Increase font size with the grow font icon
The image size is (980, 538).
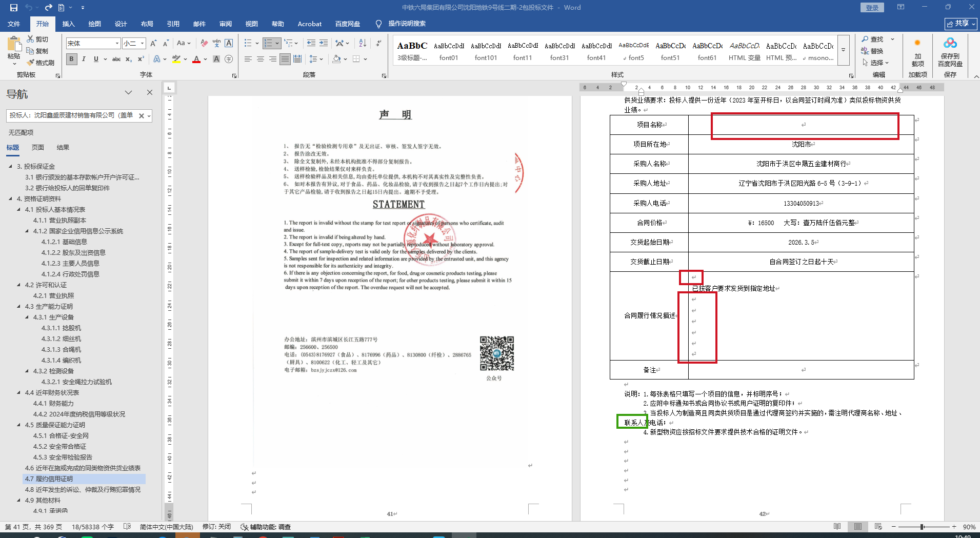(x=153, y=44)
